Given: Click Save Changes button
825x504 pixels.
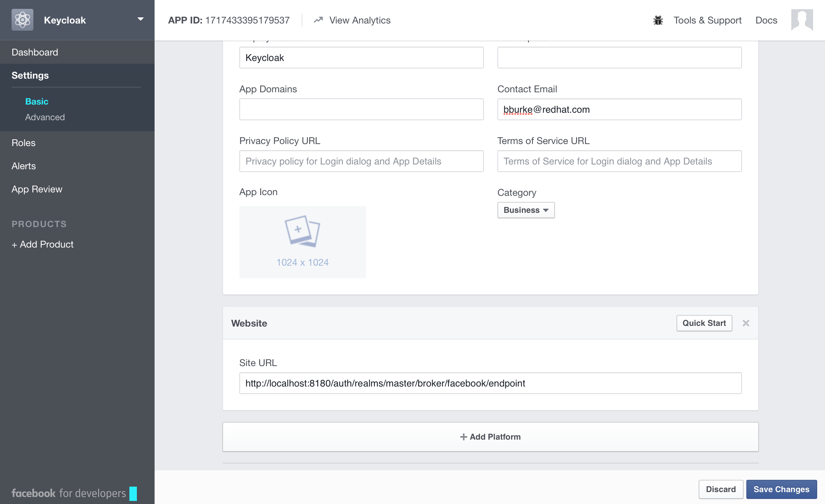Looking at the screenshot, I should 780,489.
